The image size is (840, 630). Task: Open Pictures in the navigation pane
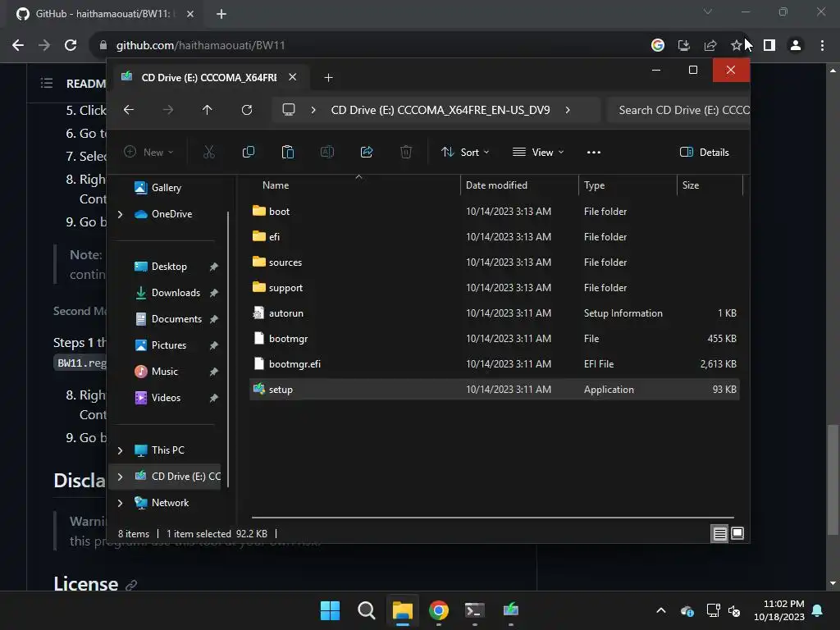point(169,345)
